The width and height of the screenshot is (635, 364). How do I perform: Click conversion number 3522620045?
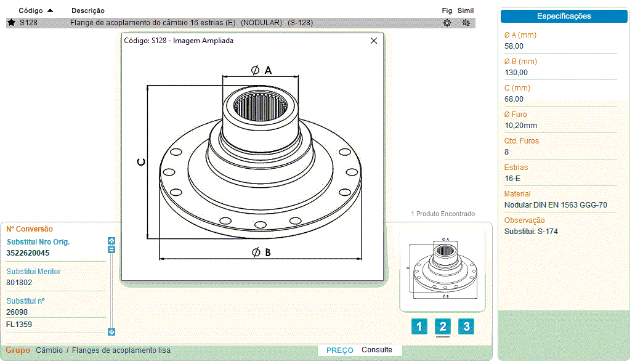(28, 253)
